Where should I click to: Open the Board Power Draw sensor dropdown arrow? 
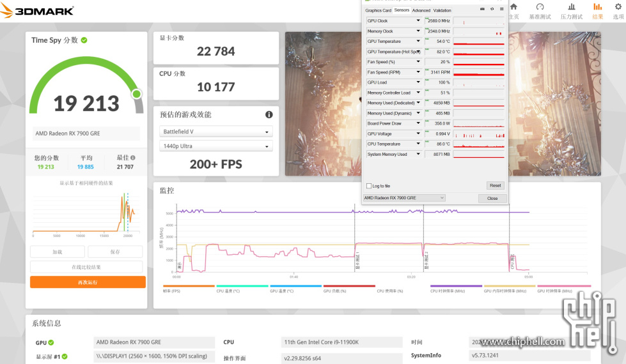(418, 124)
